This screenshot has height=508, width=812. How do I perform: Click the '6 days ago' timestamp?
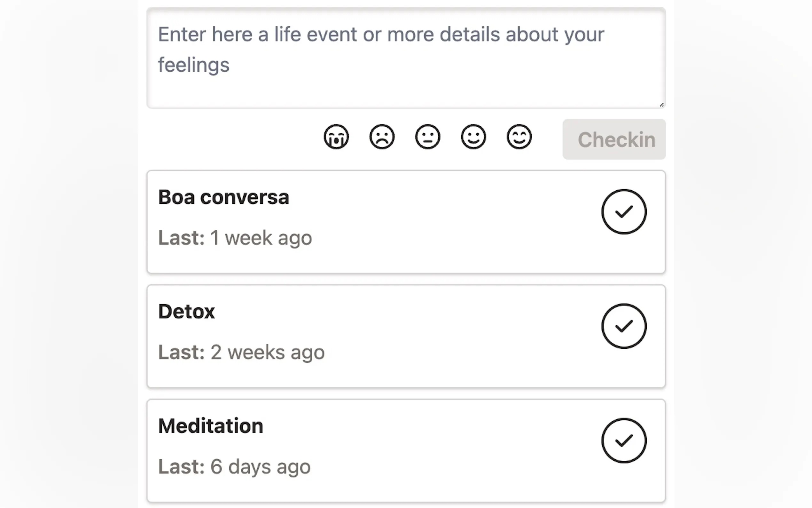click(x=260, y=467)
